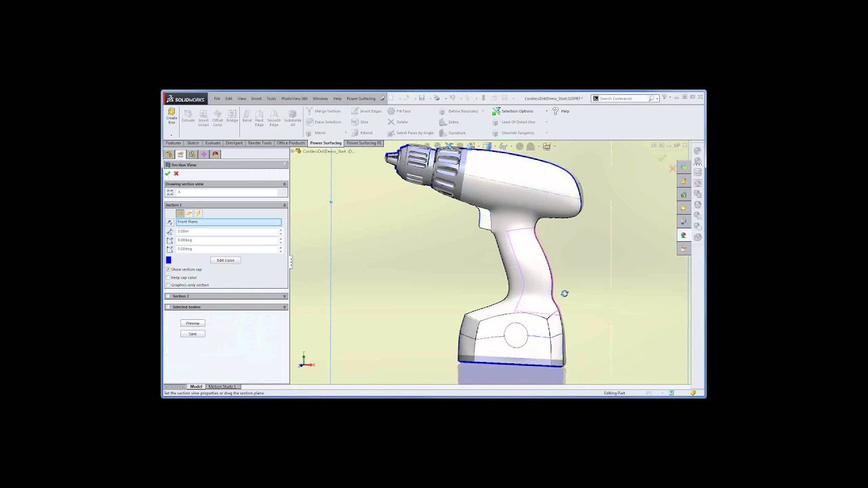Enable Keep cap color checkbox
Screen dimensions: 868x488
coord(168,277)
